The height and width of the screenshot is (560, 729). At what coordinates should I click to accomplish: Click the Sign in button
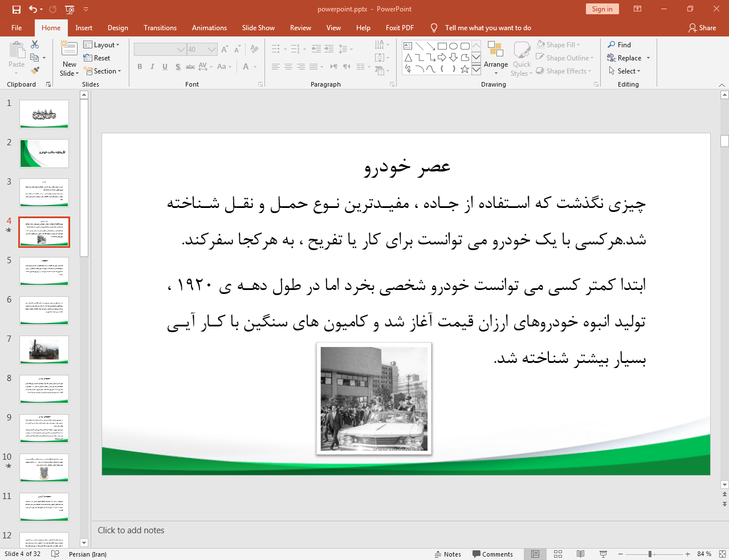[602, 9]
